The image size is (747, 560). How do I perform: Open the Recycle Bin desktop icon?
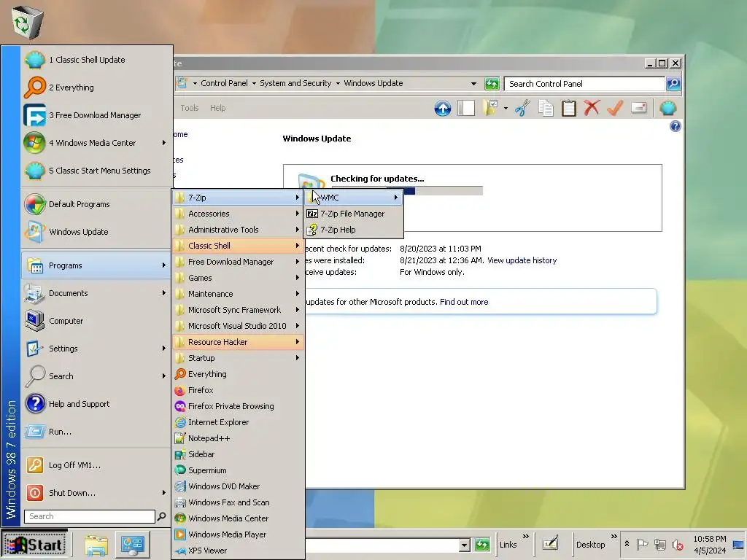coord(27,21)
